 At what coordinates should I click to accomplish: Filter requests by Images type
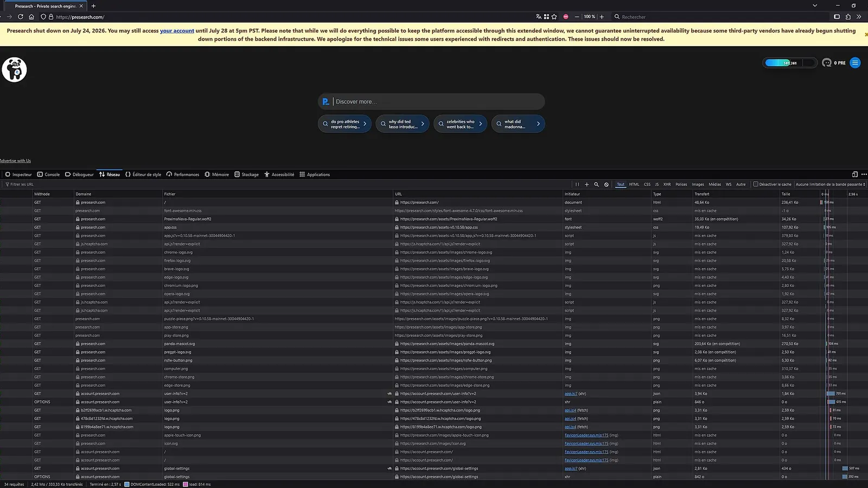pos(698,184)
